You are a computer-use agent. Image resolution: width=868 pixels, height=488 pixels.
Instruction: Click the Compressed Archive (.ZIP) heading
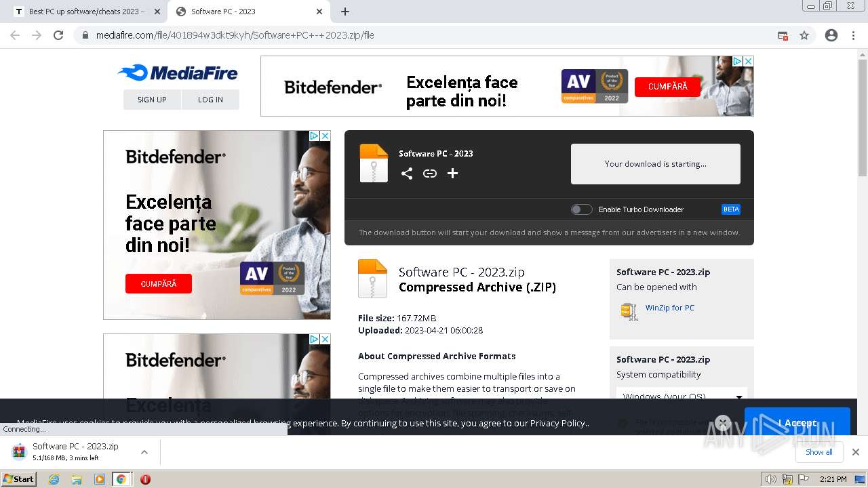click(x=477, y=287)
